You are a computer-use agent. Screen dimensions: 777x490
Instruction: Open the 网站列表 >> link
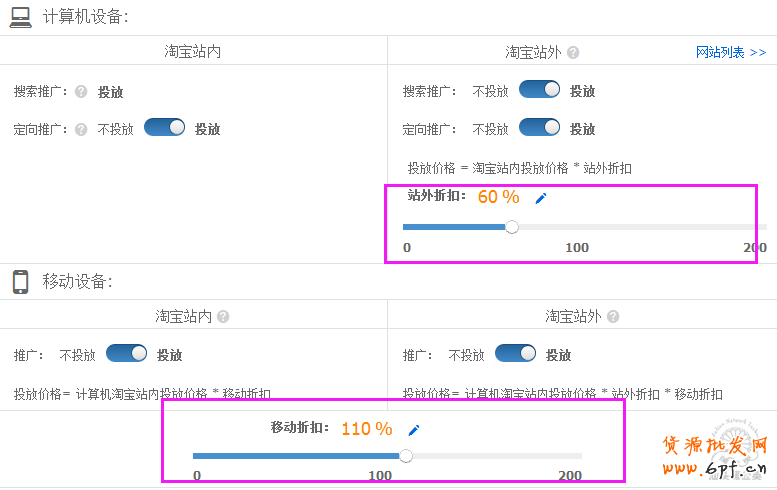coord(730,52)
